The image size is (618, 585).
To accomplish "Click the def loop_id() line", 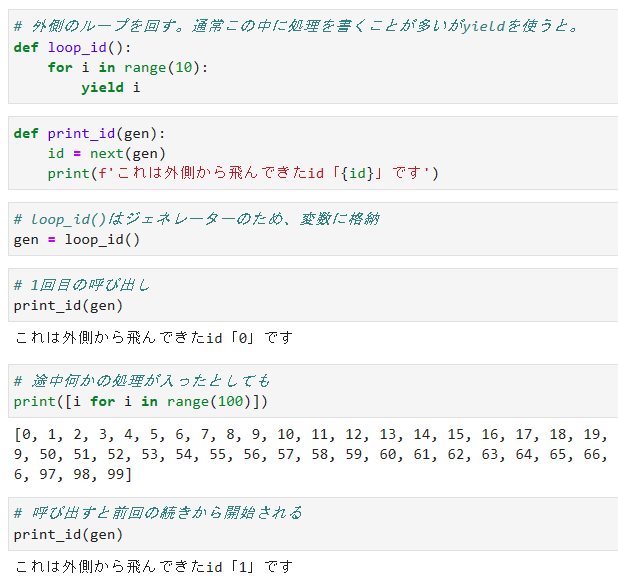I will [x=86, y=47].
